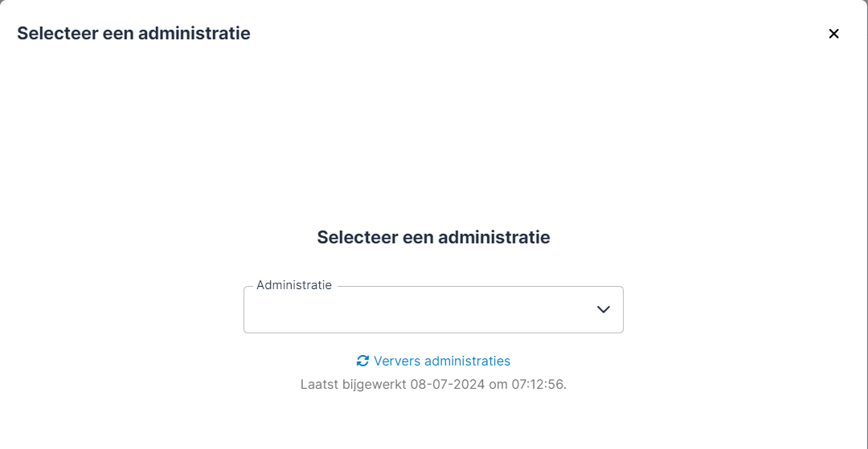This screenshot has height=449, width=868.
Task: Click the X icon in the dialog header
Action: 833,34
